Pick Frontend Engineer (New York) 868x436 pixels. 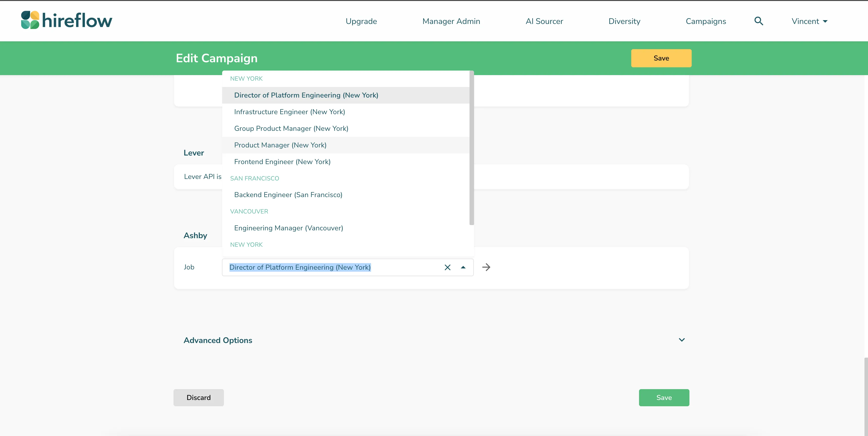346,162
